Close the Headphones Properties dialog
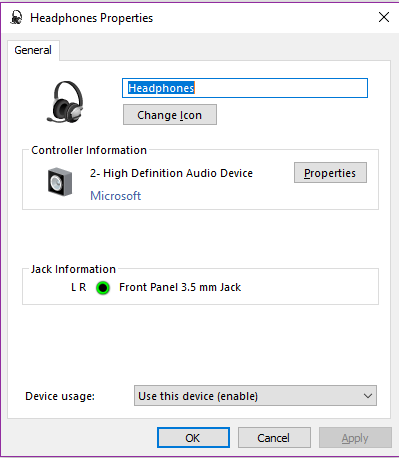Image resolution: width=399 pixels, height=458 pixels. tap(384, 17)
